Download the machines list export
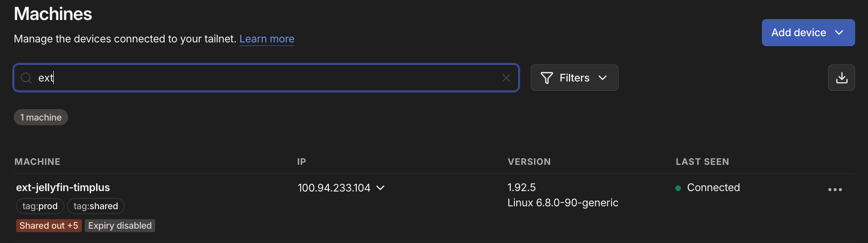 pyautogui.click(x=841, y=78)
